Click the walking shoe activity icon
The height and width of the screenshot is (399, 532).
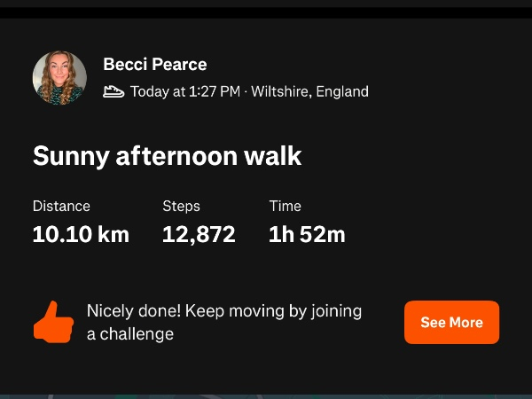[113, 91]
